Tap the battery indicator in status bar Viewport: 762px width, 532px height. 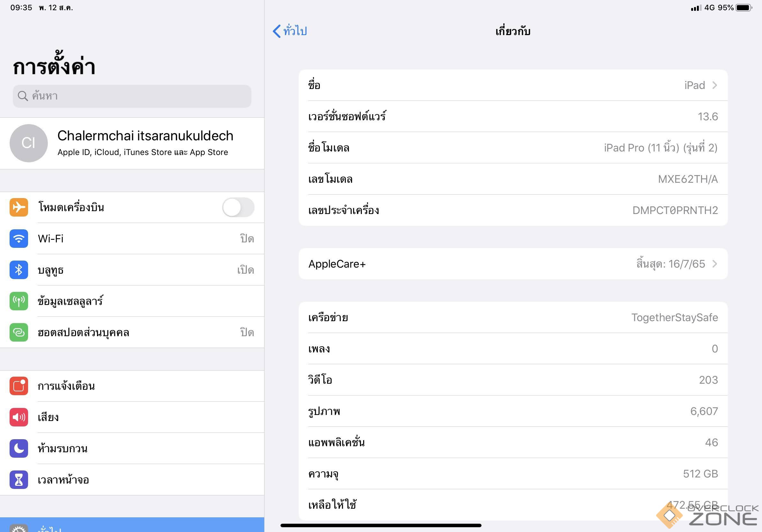[x=743, y=8]
